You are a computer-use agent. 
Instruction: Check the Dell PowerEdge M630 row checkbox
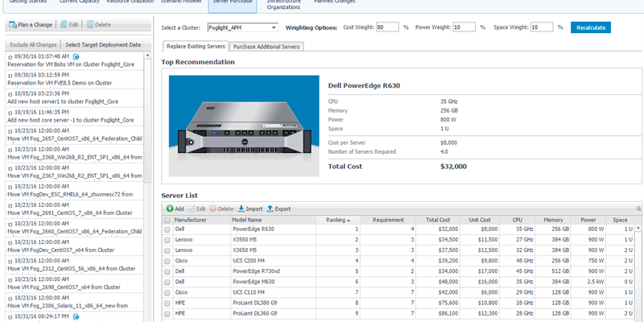tap(167, 283)
